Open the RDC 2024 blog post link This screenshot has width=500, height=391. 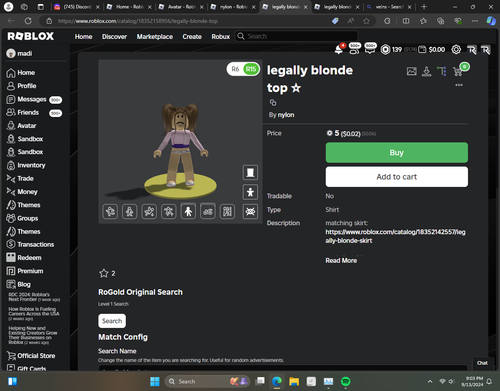pyautogui.click(x=34, y=297)
